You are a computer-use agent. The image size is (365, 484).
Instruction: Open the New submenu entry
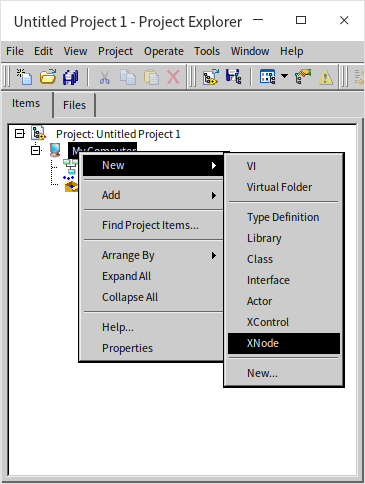153,165
